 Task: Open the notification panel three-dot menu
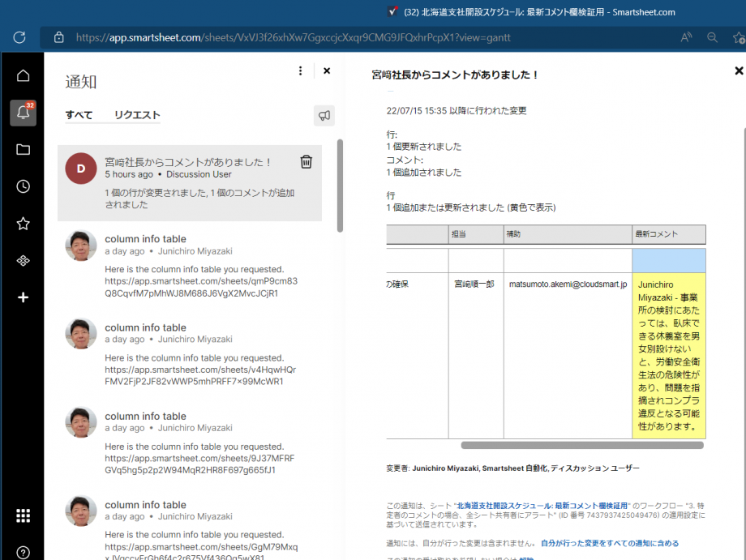tap(300, 71)
